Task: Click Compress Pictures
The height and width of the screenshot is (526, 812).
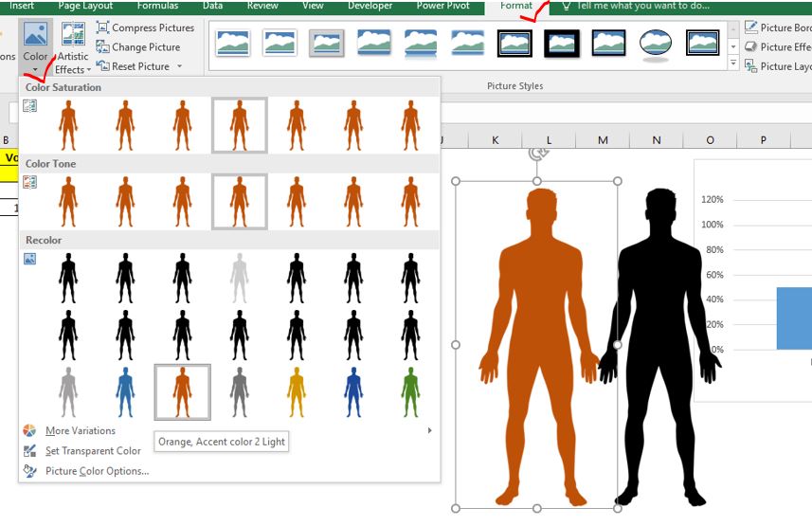Action: [146, 27]
